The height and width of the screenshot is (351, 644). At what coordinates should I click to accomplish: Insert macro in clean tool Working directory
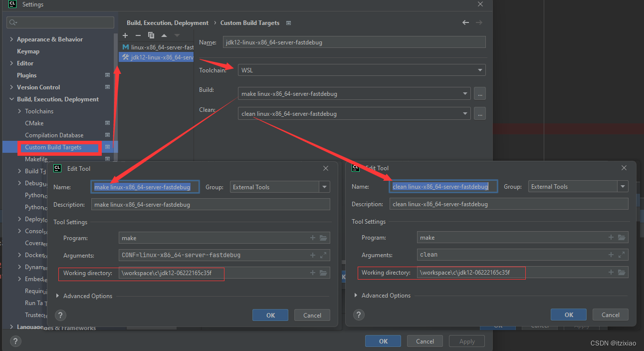click(x=611, y=272)
